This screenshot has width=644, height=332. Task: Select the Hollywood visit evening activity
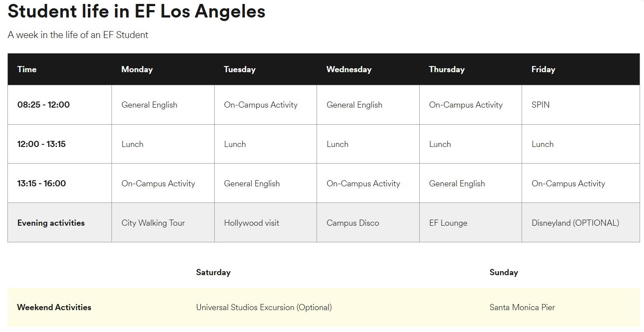251,223
